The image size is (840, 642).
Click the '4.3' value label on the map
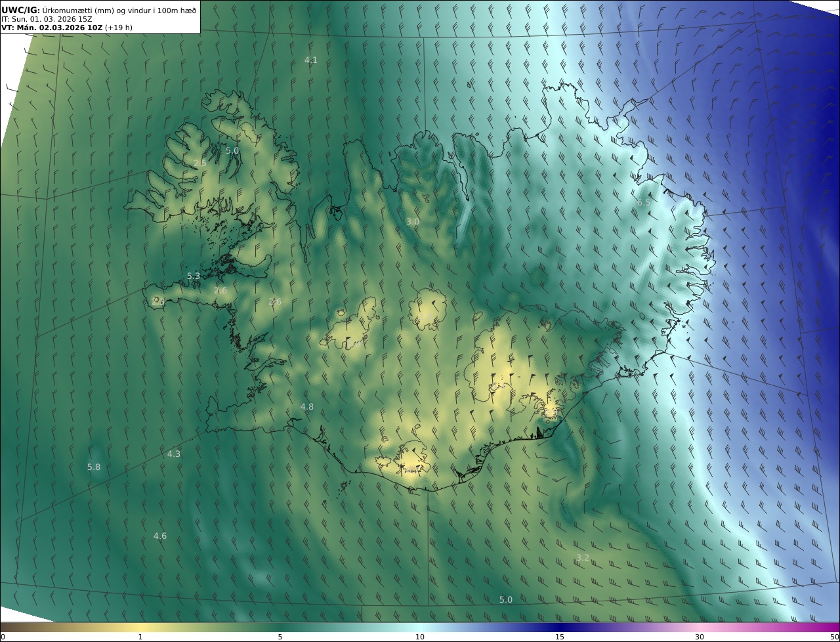[174, 454]
